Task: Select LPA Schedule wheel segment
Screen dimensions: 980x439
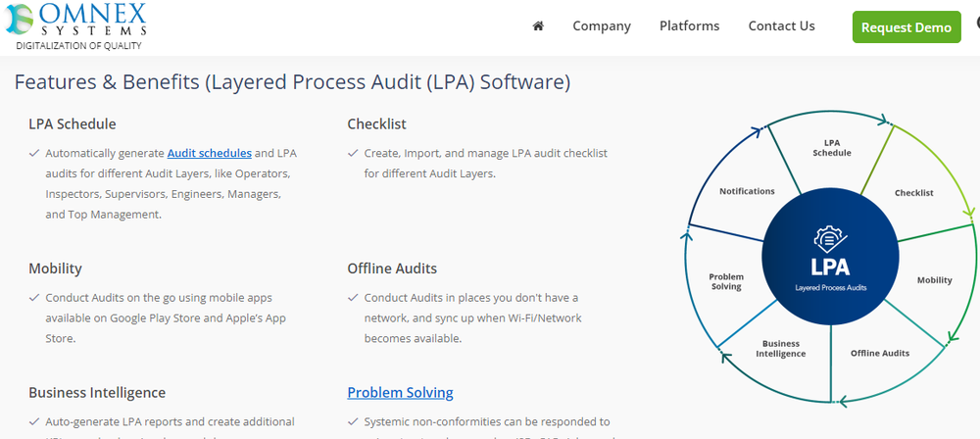Action: coord(832,148)
